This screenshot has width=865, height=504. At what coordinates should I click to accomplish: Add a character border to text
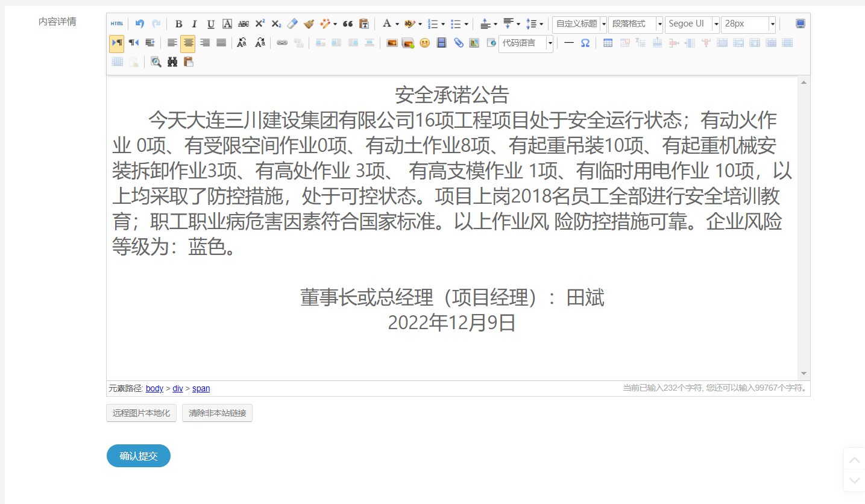227,24
